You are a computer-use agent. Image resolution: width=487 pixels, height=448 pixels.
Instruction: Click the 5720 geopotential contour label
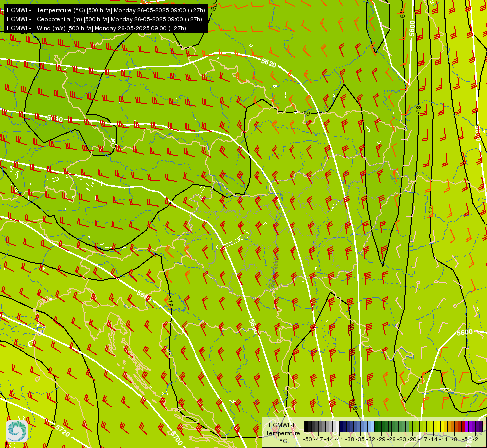(62, 430)
